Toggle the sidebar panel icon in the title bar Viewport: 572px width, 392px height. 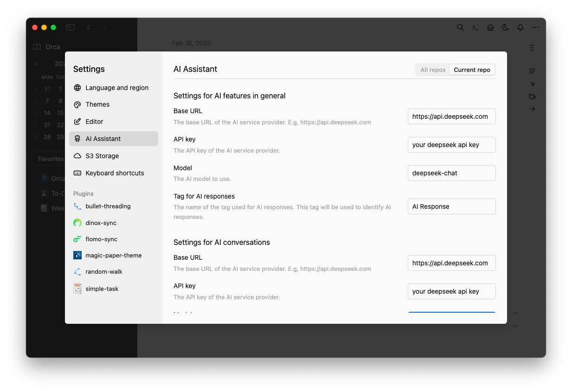coord(71,27)
